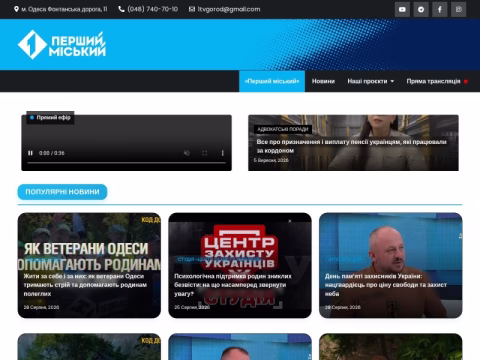
Task: Expand the Наші проєкти dropdown
Action: [x=371, y=81]
